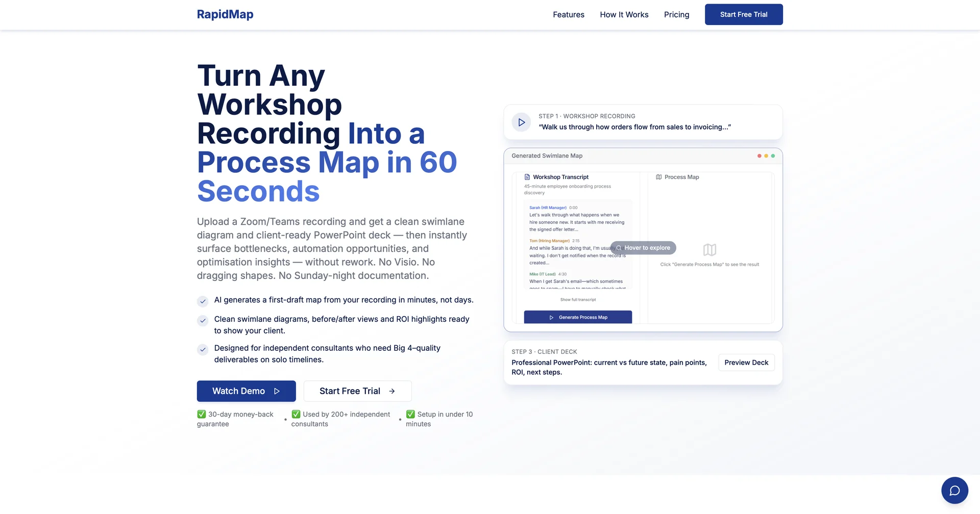
Task: Play the Step 1 workshop recording
Action: (521, 122)
